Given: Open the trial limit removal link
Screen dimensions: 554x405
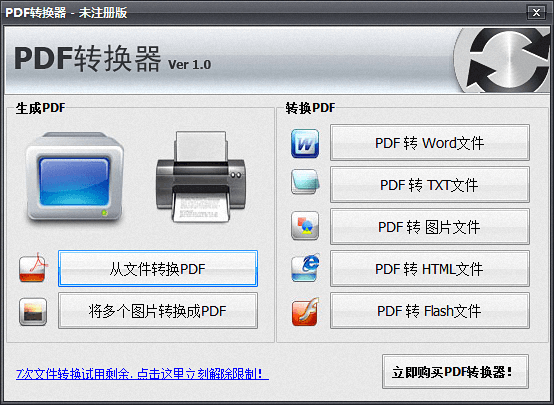Looking at the screenshot, I should 142,374.
